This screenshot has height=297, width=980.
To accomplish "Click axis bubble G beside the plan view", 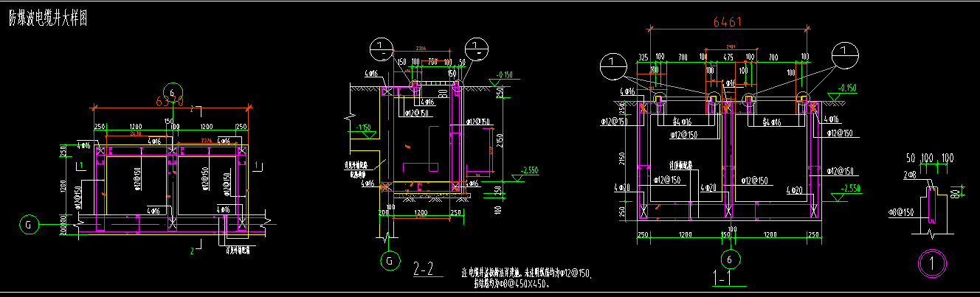I will tap(30, 223).
